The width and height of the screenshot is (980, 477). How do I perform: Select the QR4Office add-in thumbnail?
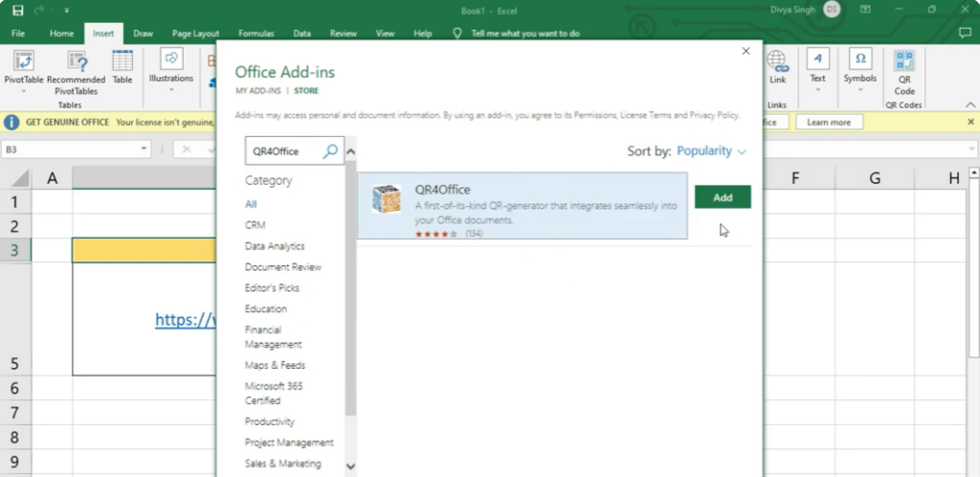386,199
